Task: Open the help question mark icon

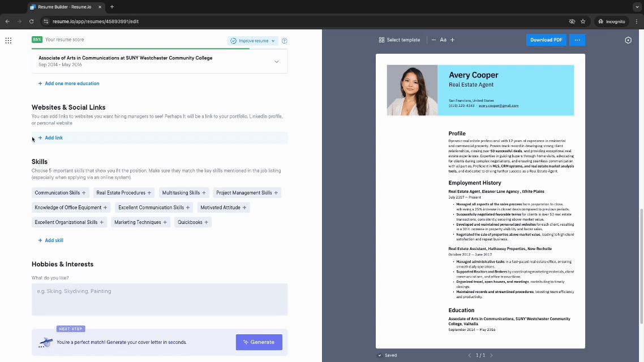Action: [285, 41]
